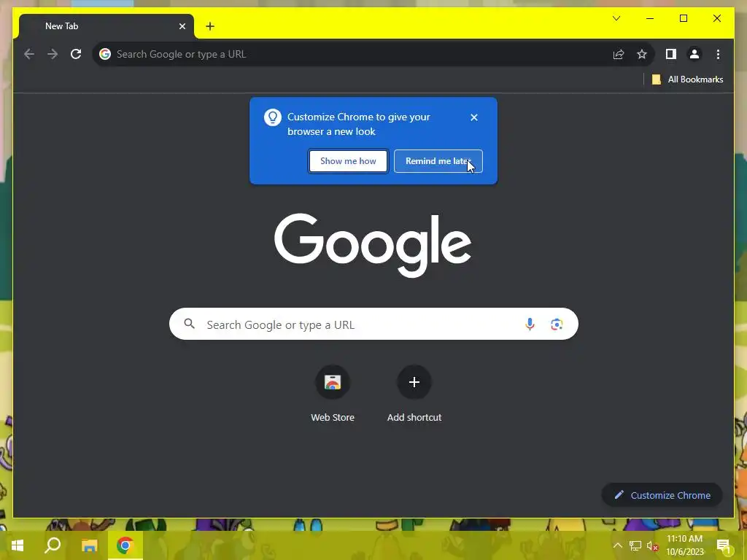Open Chrome's three-dot menu
Screen dimensions: 747x560
pyautogui.click(x=718, y=54)
